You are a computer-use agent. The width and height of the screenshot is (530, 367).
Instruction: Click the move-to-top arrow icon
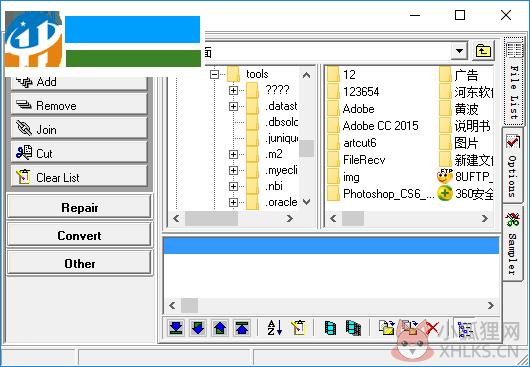[242, 328]
